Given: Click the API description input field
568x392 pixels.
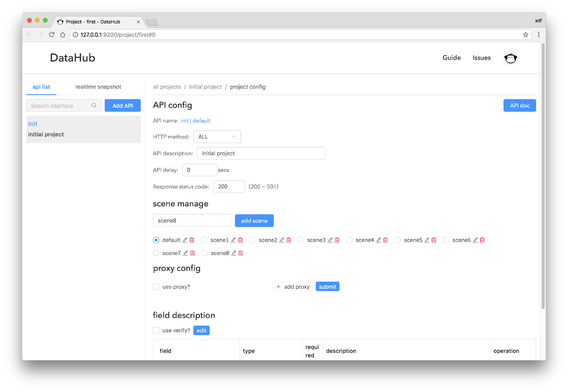Looking at the screenshot, I should (261, 153).
